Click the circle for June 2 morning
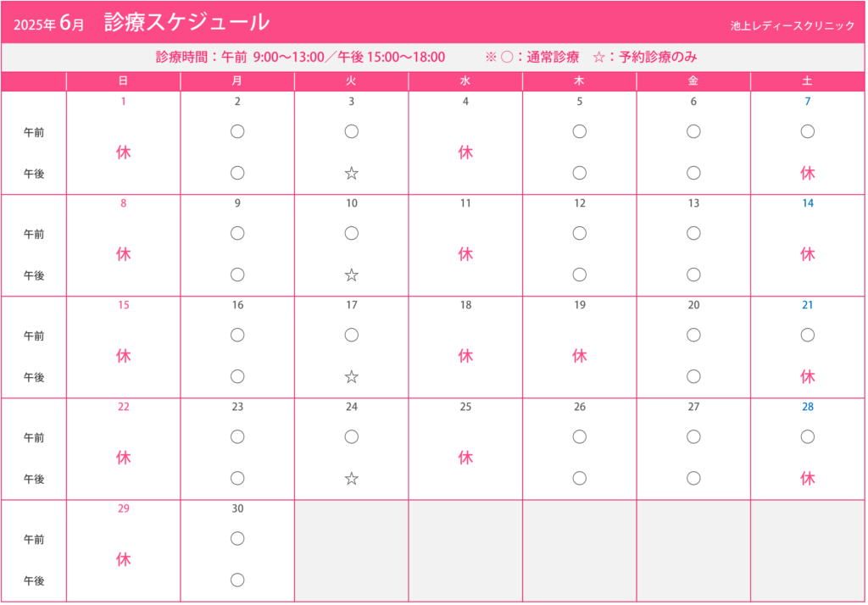Viewport: 868px width, 605px height. coord(237,131)
